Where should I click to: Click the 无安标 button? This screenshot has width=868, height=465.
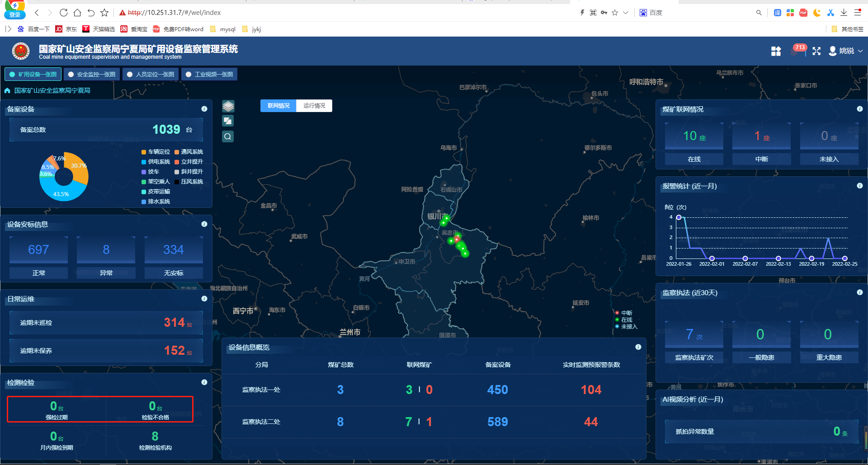coord(174,273)
